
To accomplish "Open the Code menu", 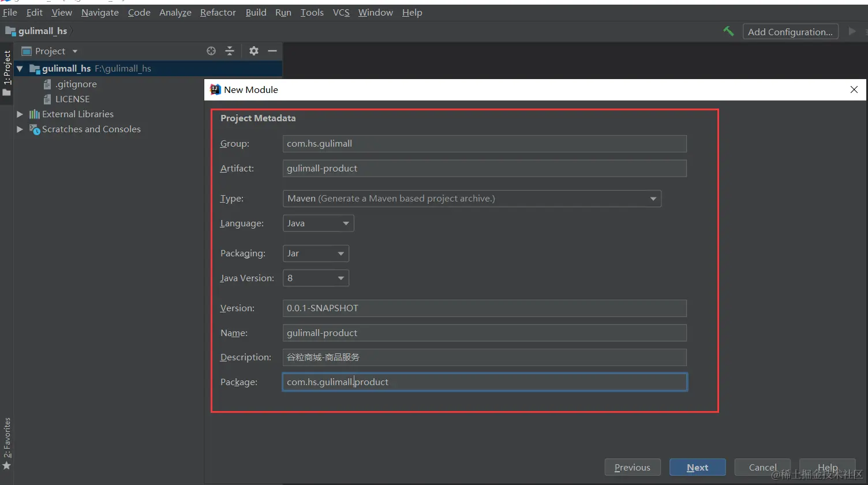I will (139, 13).
